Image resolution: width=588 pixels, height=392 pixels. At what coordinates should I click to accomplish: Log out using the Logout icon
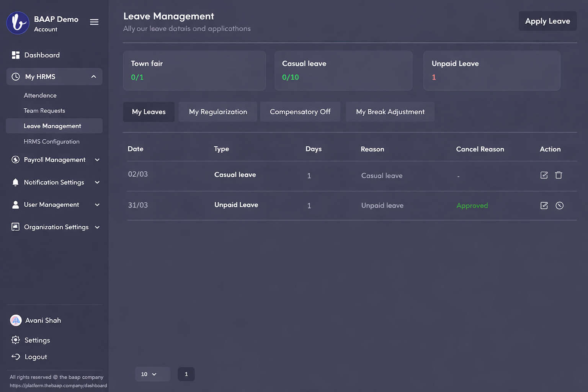click(x=16, y=357)
